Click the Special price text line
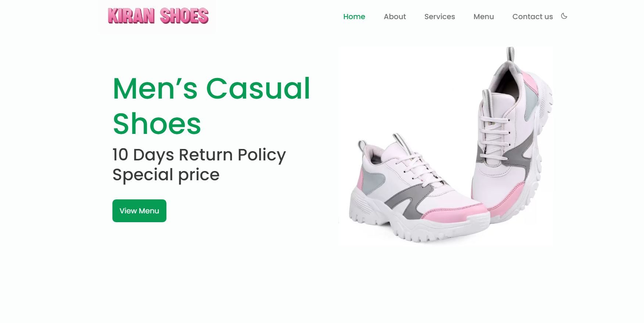The width and height of the screenshot is (644, 323). (x=166, y=175)
